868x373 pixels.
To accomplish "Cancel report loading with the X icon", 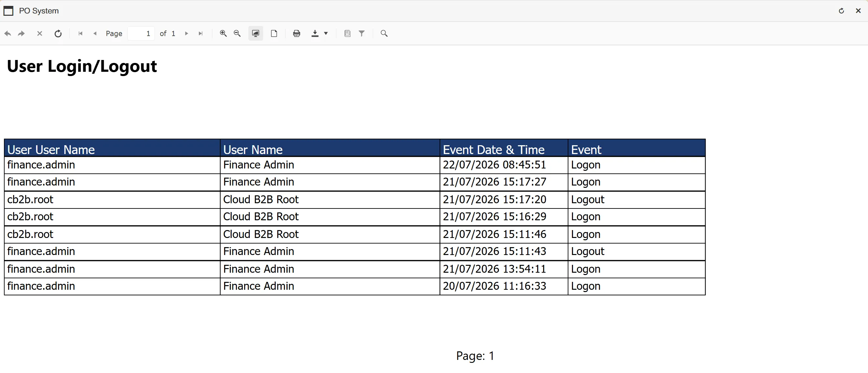I will click(39, 33).
